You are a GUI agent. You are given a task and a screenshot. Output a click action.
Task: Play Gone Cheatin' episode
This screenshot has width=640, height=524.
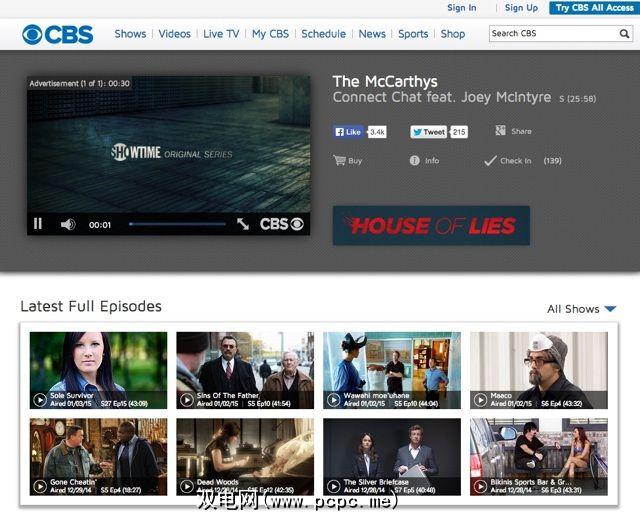pyautogui.click(x=40, y=486)
